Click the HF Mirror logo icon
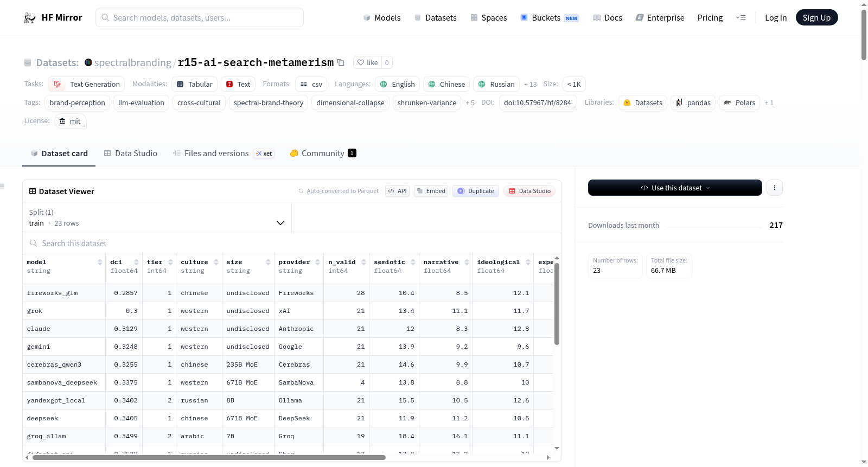 (30, 18)
